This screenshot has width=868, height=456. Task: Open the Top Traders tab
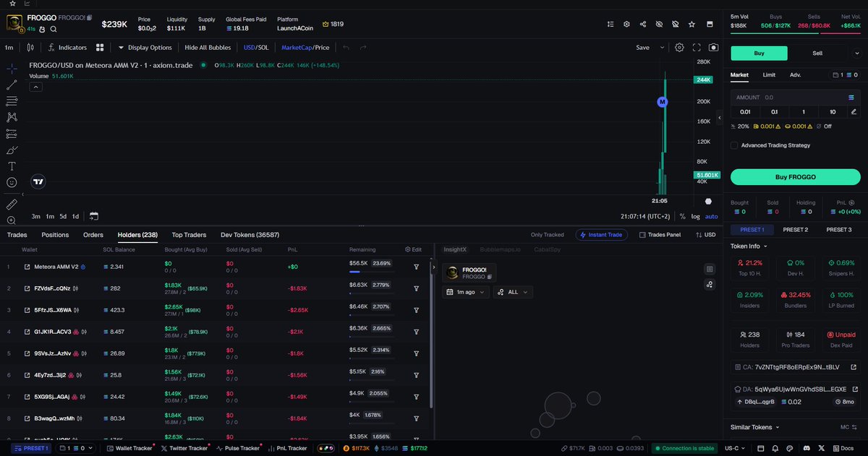(x=189, y=235)
